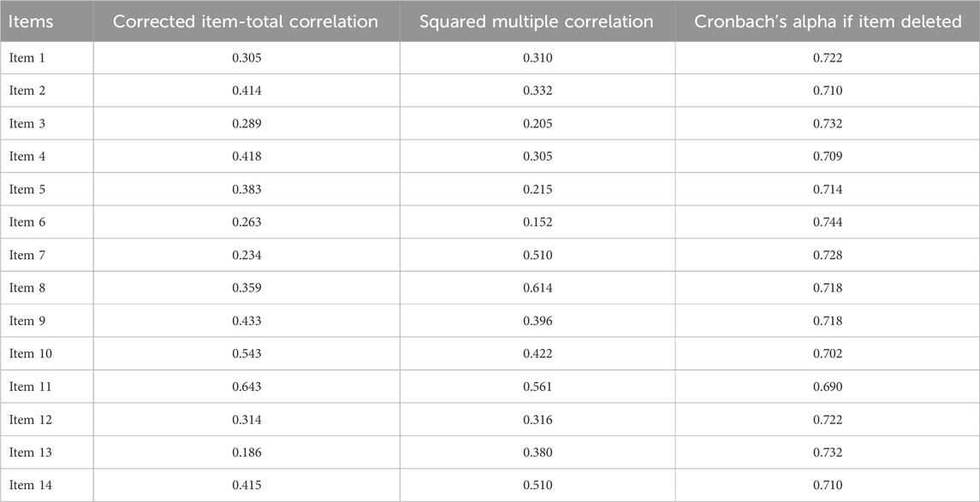Select the 0.396 cell in Item 9 row

click(x=538, y=321)
